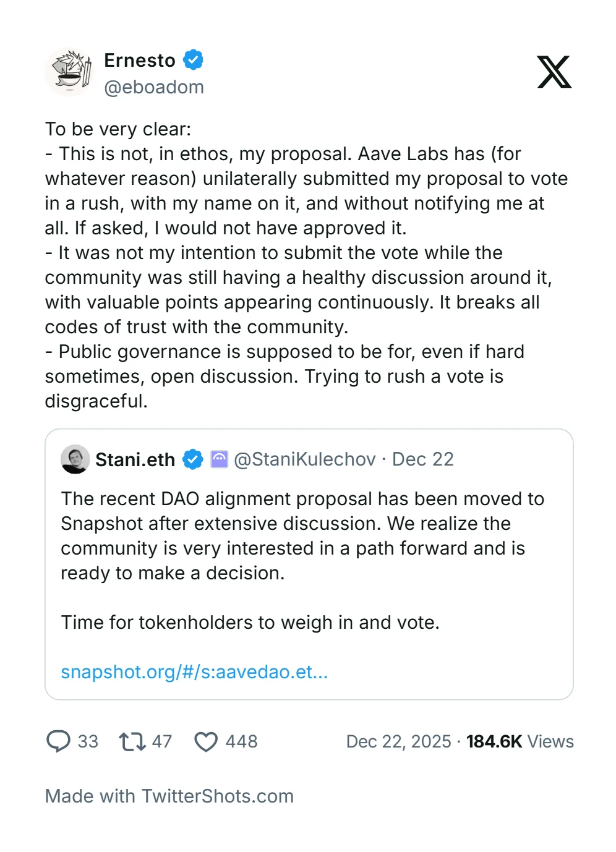
Task: Click the Made with TwitterShots.com text
Action: coord(169,796)
